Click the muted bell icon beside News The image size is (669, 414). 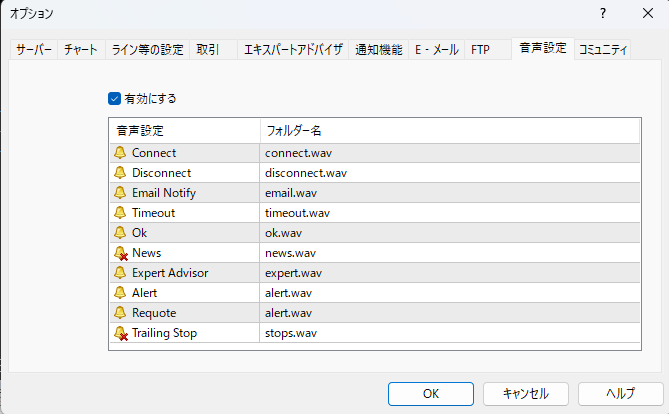[x=120, y=253]
